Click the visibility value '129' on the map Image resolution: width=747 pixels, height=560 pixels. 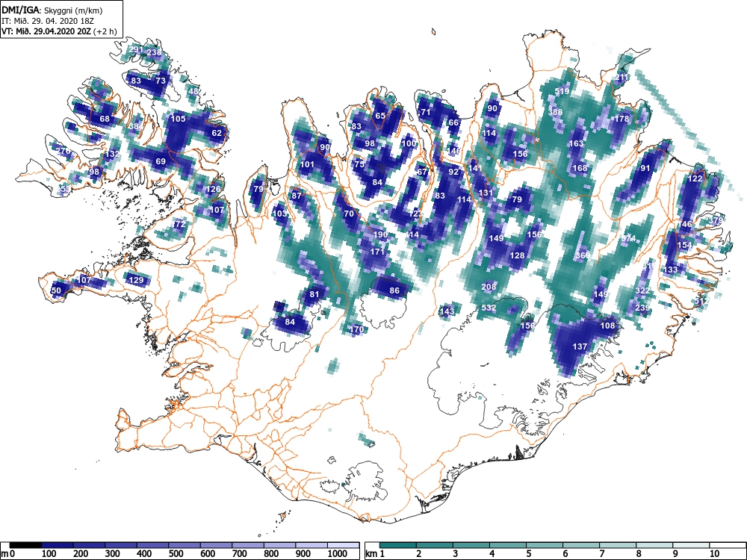coord(136,279)
